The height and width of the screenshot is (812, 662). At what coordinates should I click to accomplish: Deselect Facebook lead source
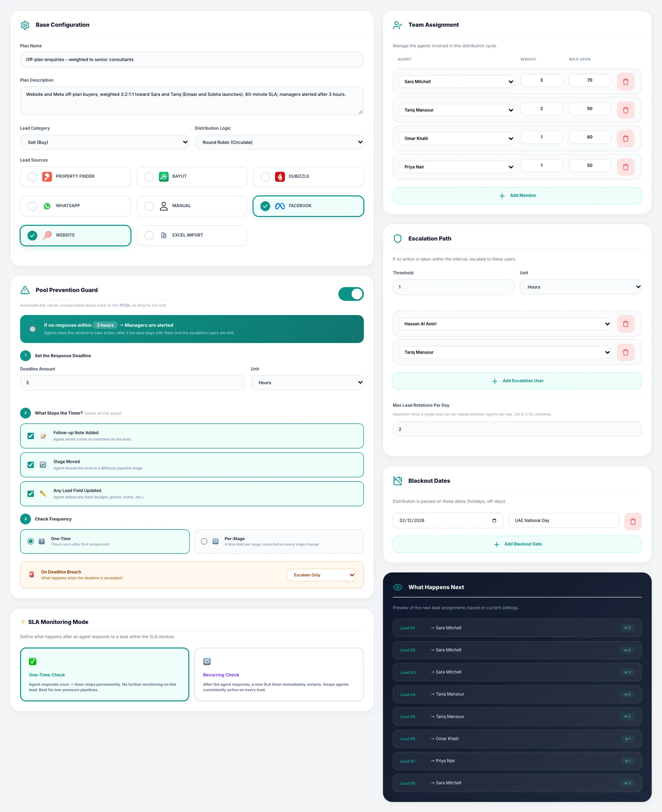point(308,206)
